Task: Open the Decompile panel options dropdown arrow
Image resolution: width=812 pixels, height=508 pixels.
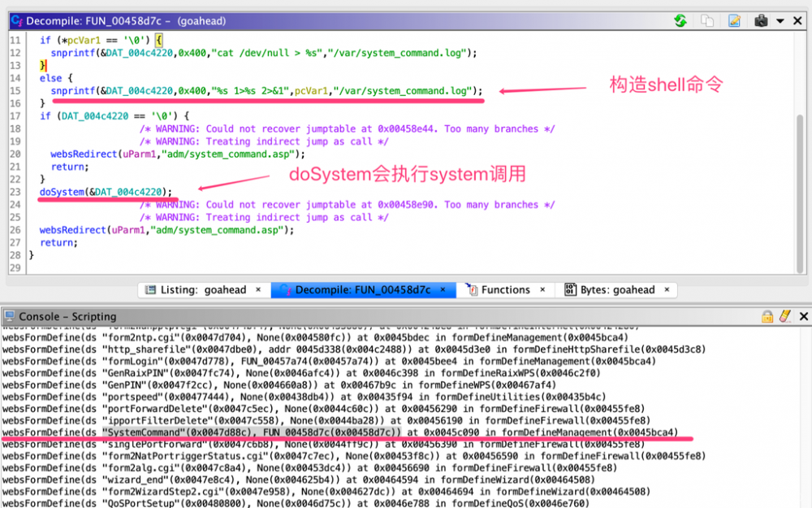Action: (780, 20)
